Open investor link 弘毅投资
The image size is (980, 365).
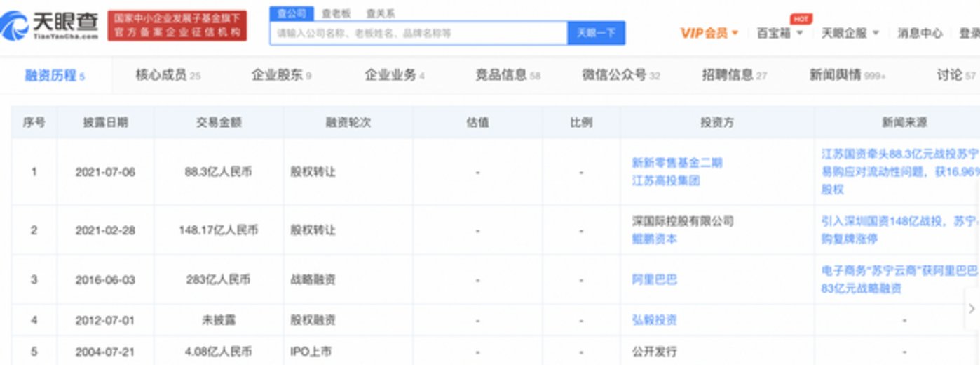click(x=654, y=320)
